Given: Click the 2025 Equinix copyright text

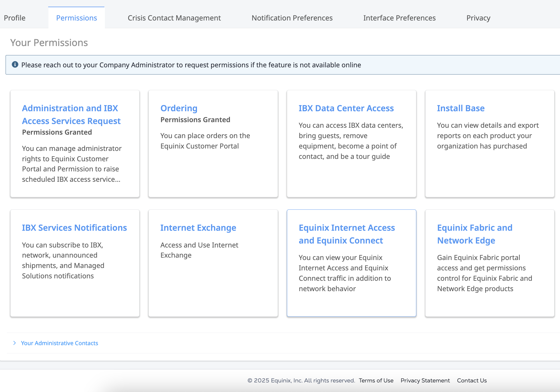Looking at the screenshot, I should tap(301, 381).
